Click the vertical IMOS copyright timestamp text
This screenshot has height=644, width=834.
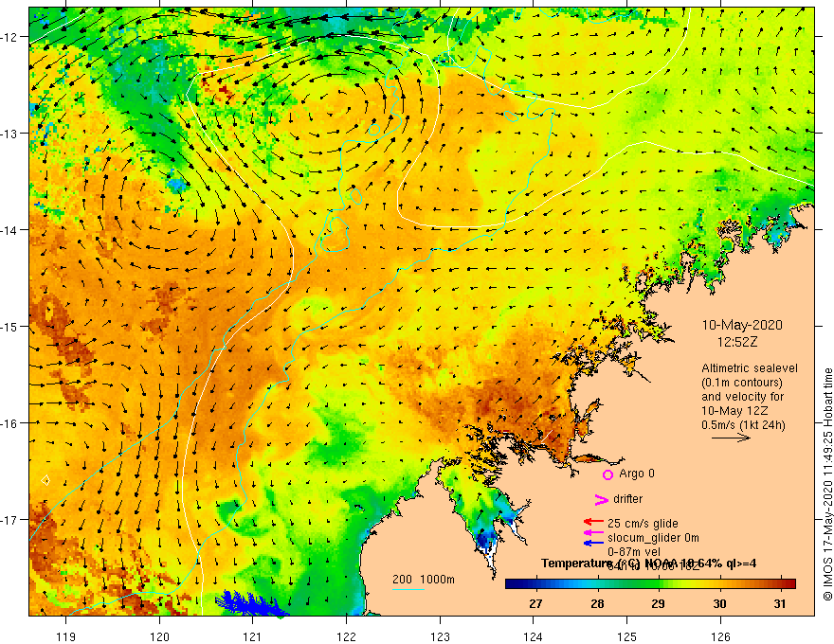[827, 484]
